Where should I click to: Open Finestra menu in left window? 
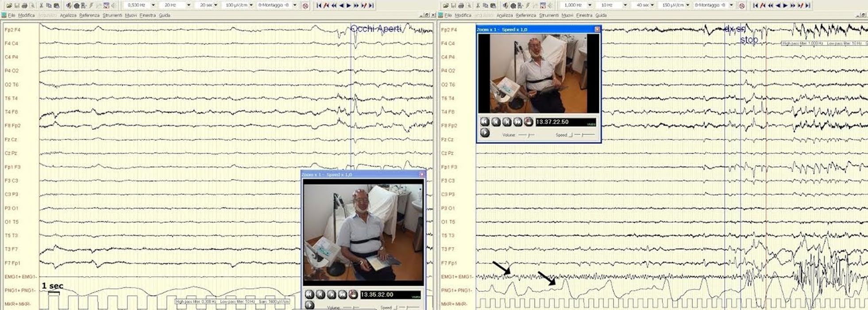[147, 15]
